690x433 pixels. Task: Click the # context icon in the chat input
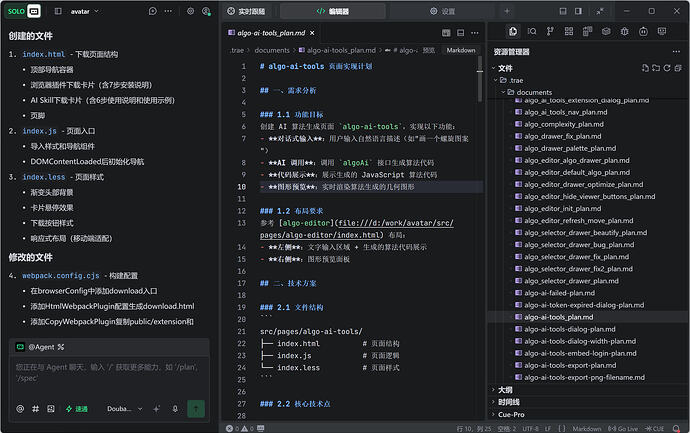[36, 409]
